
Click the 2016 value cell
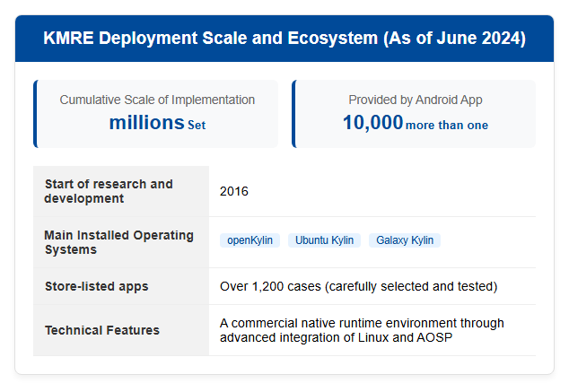coord(372,191)
